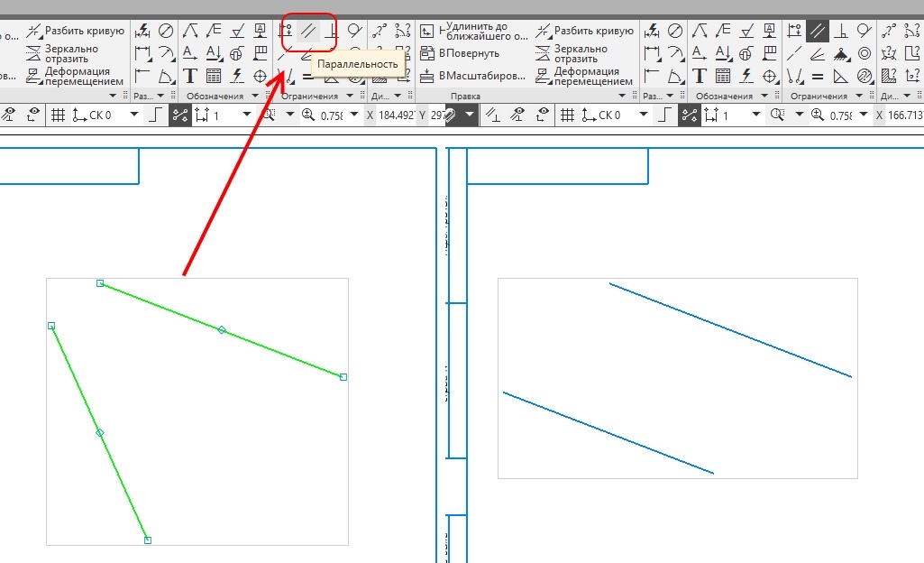The width and height of the screenshot is (924, 563).
Task: Click the Text tool in the left Обозначения panel
Action: click(190, 76)
